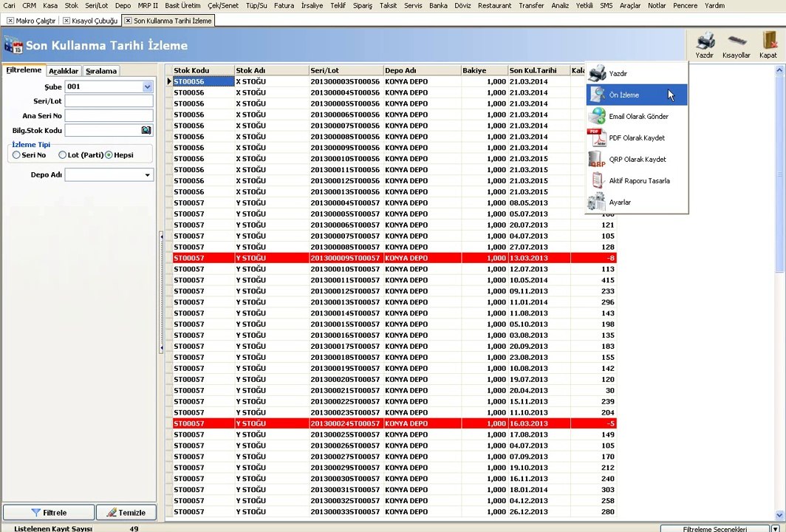Sort by Stok Kodu column header
The image size is (786, 532).
(203, 70)
